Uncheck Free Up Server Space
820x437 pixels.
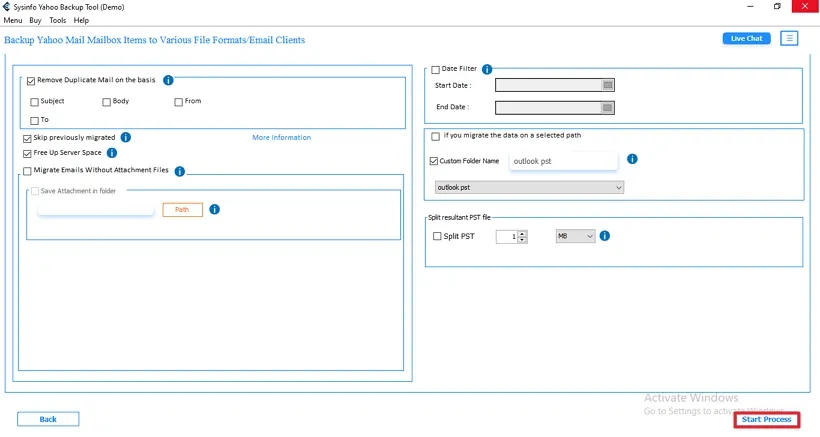tap(27, 154)
